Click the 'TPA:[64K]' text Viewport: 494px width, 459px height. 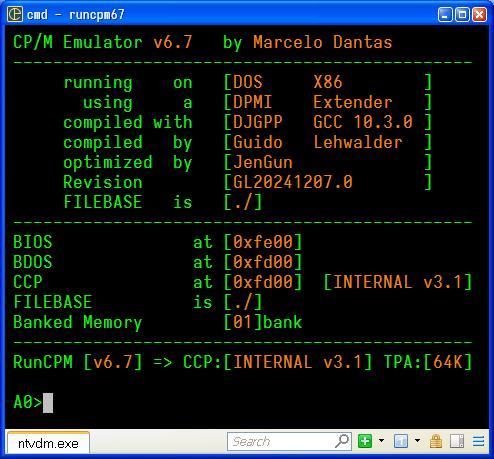click(428, 362)
